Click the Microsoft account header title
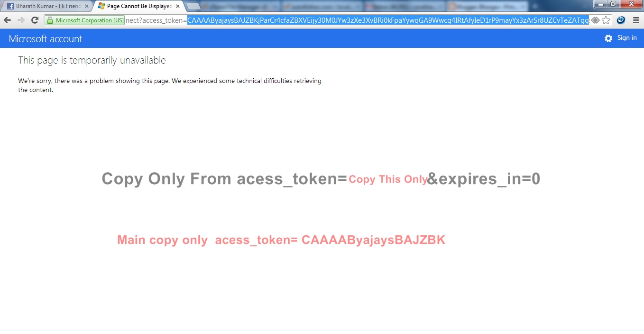This screenshot has width=644, height=334. pos(46,39)
